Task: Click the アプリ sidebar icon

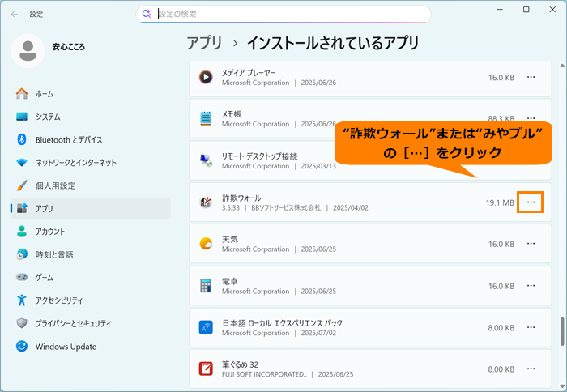Action: [22, 208]
